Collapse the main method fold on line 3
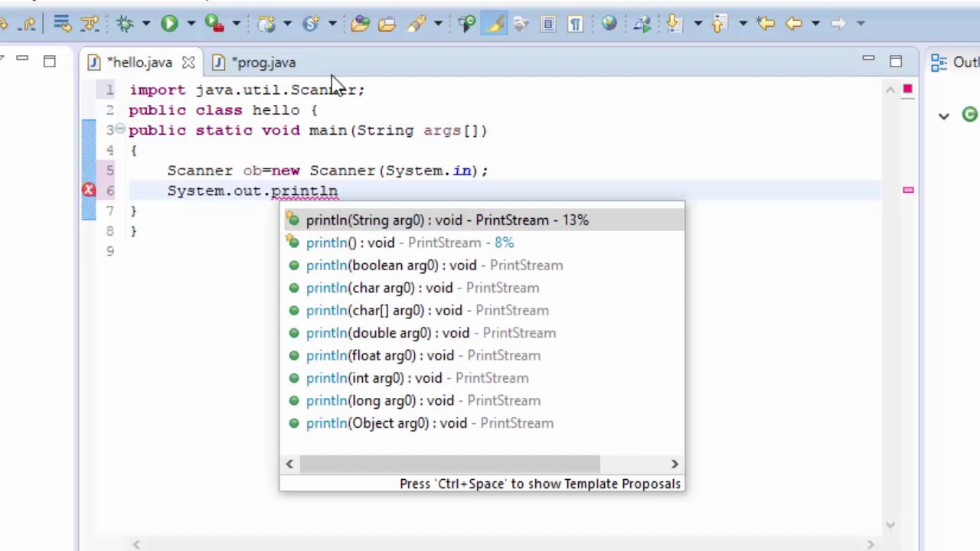The image size is (980, 551). [120, 130]
